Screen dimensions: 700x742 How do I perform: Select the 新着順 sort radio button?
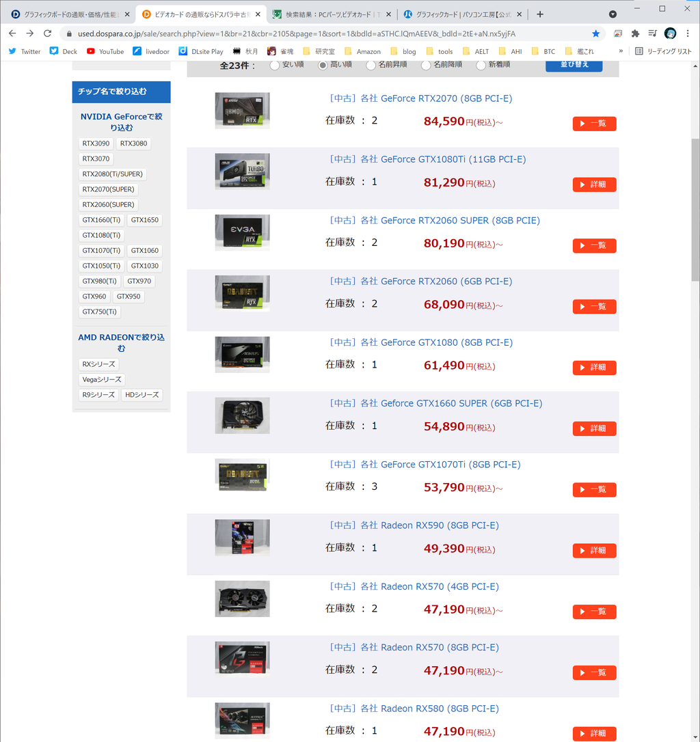[x=481, y=66]
